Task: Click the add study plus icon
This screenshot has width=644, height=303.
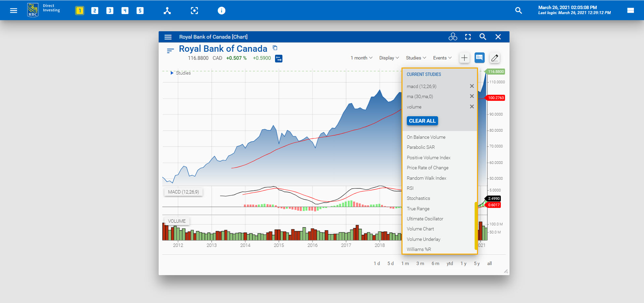Action: click(x=464, y=57)
